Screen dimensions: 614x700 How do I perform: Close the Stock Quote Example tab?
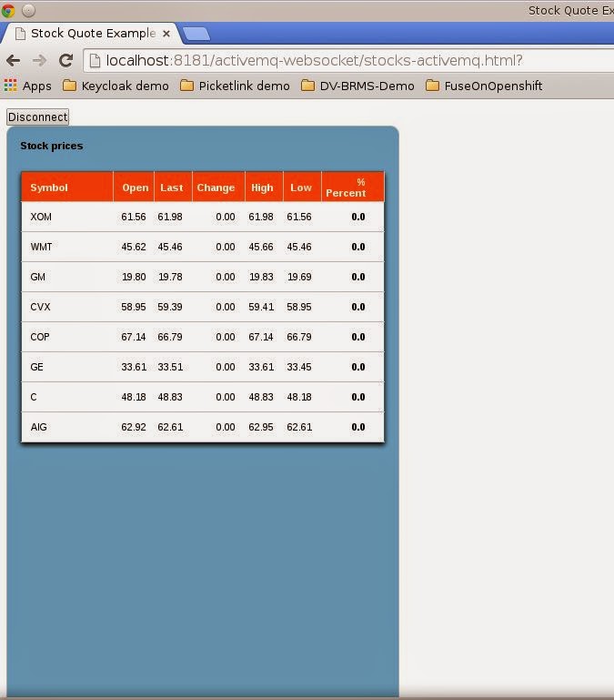[x=166, y=34]
